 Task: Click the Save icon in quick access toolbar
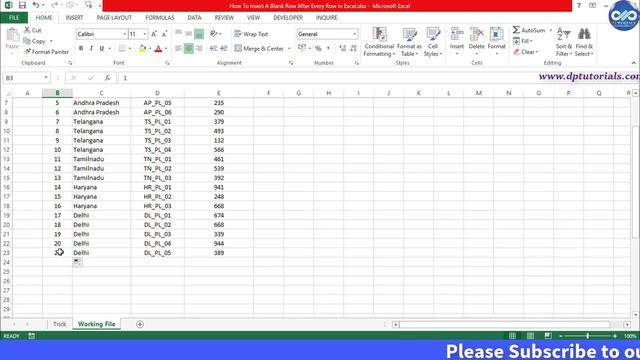pyautogui.click(x=22, y=5)
